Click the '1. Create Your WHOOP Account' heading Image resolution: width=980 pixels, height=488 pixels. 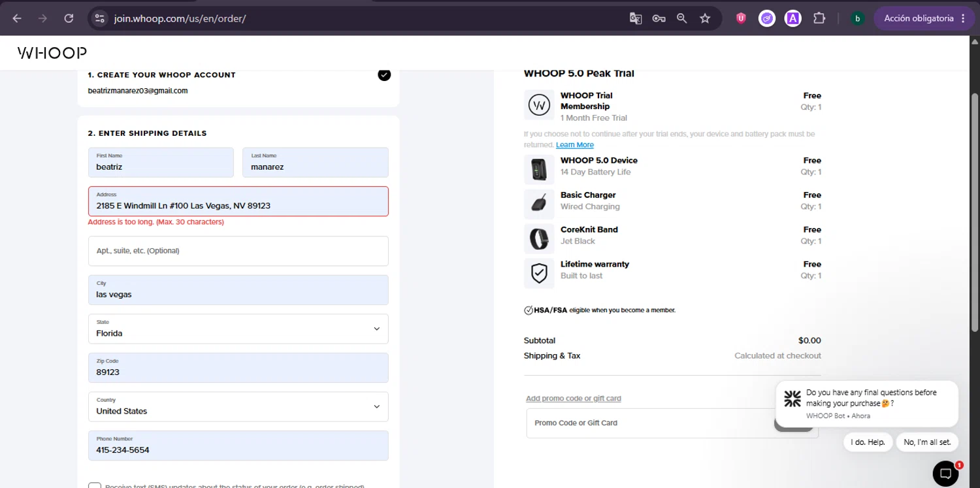[x=162, y=74]
